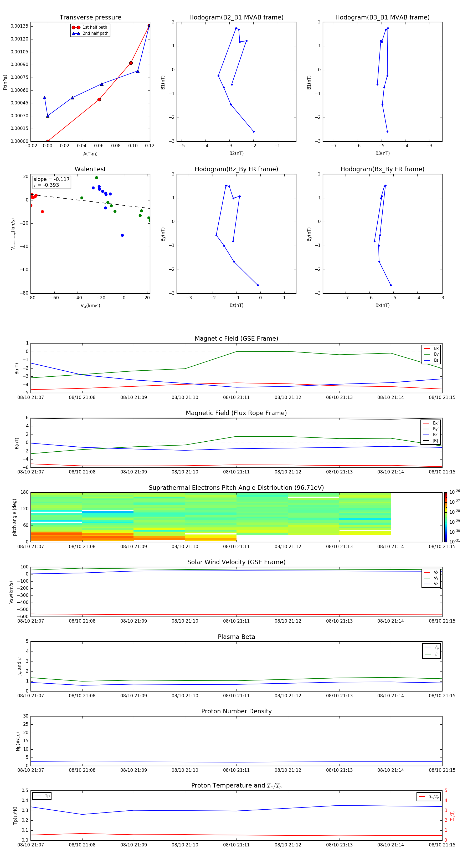The image size is (473, 868).
Task: Click the "B2(nT)" x-axis label
Action: tap(236, 153)
